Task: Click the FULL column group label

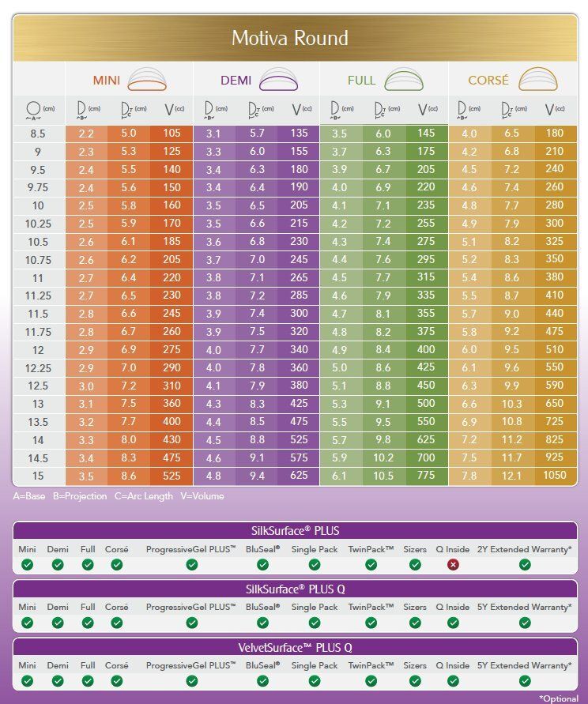Action: coord(361,81)
